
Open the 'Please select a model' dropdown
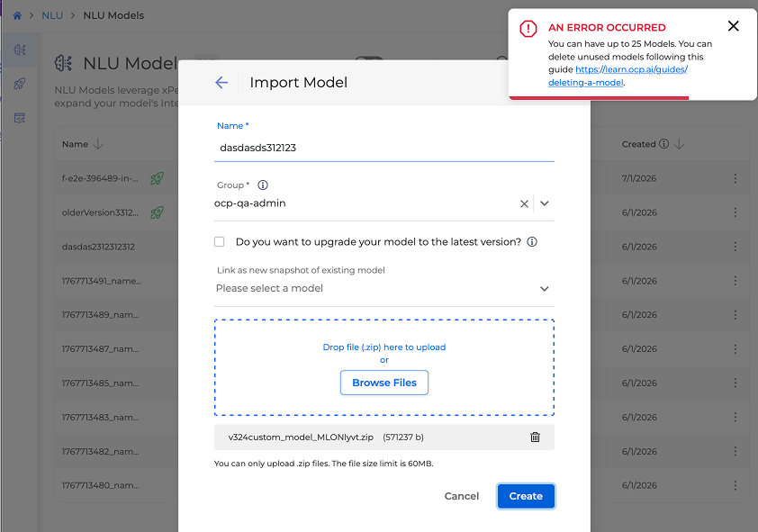(x=544, y=289)
